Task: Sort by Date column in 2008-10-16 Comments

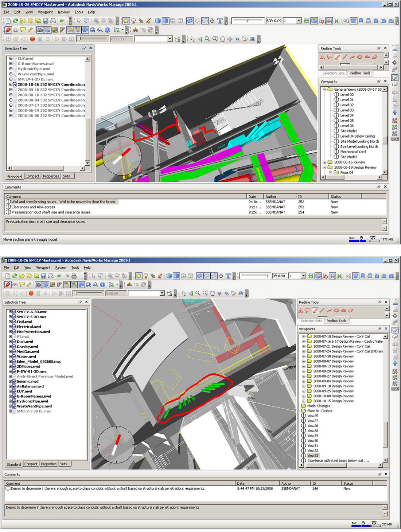Action: (x=255, y=196)
